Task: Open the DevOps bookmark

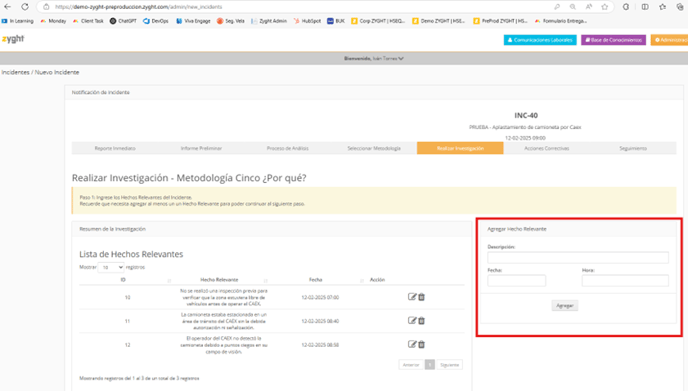Action: point(156,21)
